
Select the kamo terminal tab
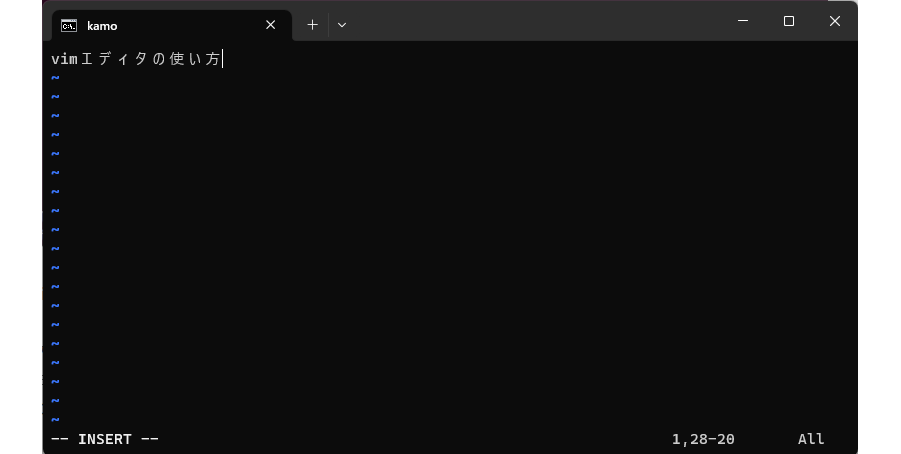171,25
